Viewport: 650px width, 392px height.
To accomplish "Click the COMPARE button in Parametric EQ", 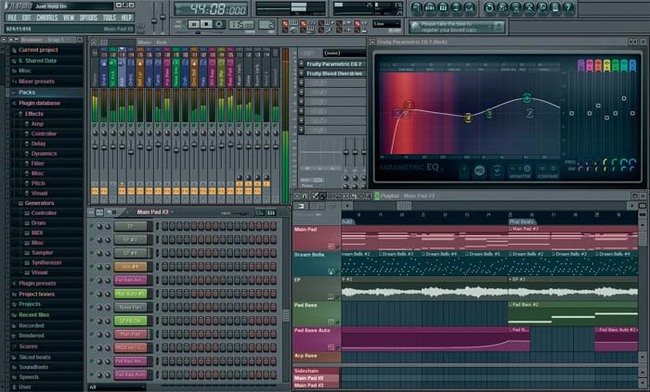I will click(x=548, y=171).
